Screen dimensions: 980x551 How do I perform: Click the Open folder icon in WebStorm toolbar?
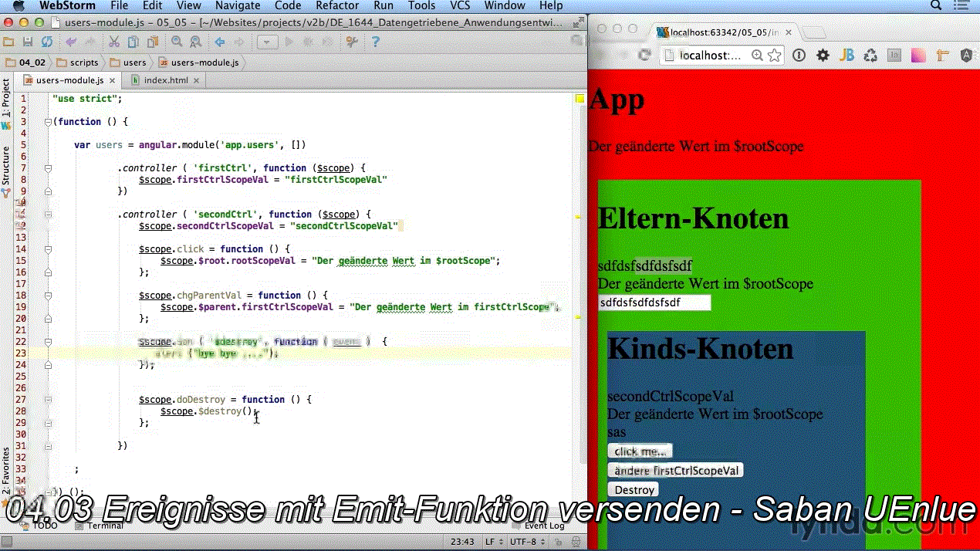tap(9, 42)
